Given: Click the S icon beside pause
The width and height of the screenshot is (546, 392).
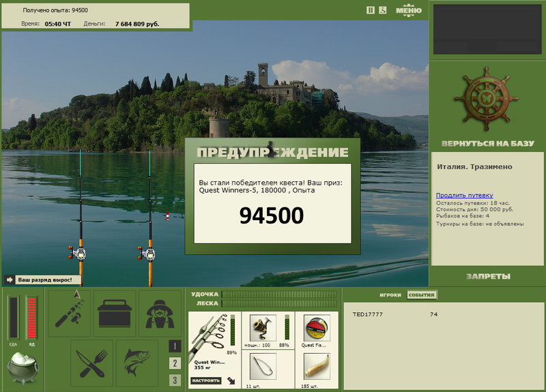Looking at the screenshot, I should point(383,10).
